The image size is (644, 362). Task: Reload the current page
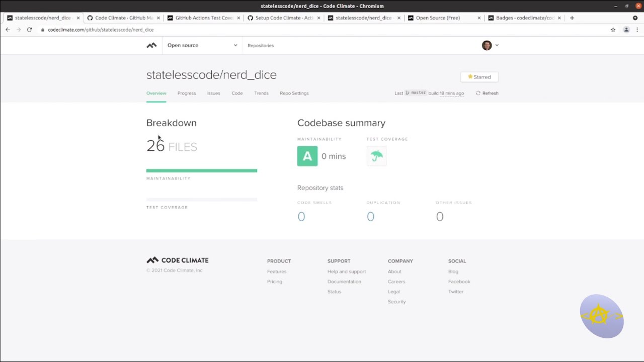click(x=29, y=30)
